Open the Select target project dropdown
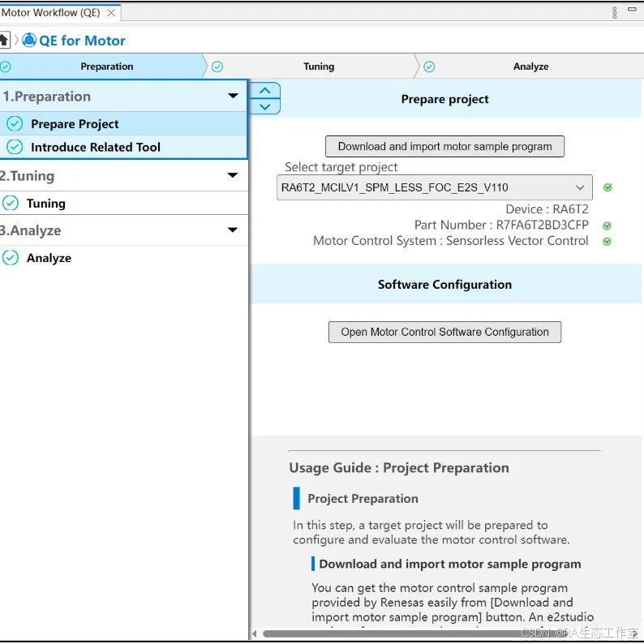This screenshot has width=644, height=644. click(435, 187)
